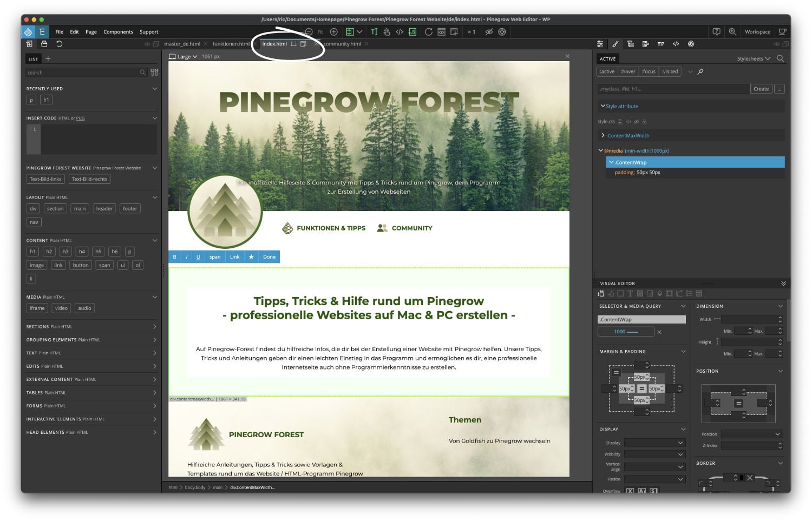The width and height of the screenshot is (812, 521).
Task: Click the refresh page icon
Action: click(428, 32)
